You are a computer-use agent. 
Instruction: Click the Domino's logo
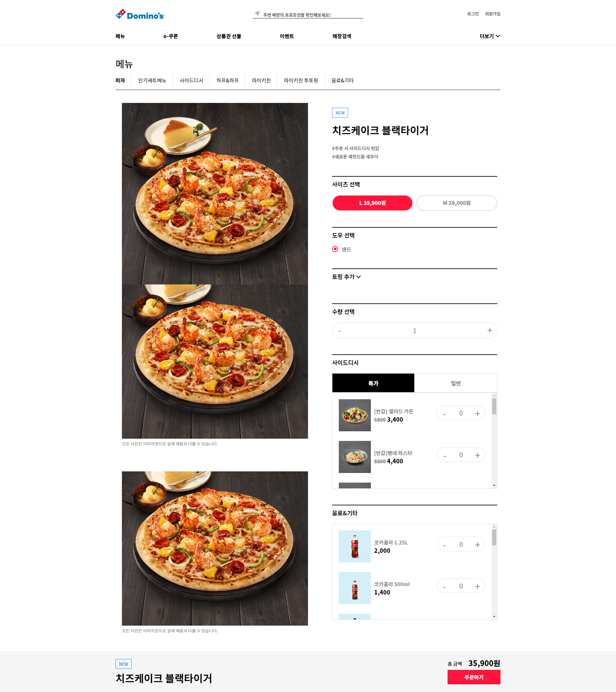tap(140, 15)
